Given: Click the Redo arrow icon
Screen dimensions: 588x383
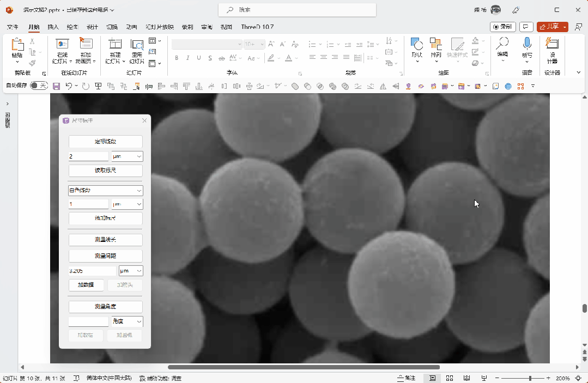Looking at the screenshot, I should point(86,86).
